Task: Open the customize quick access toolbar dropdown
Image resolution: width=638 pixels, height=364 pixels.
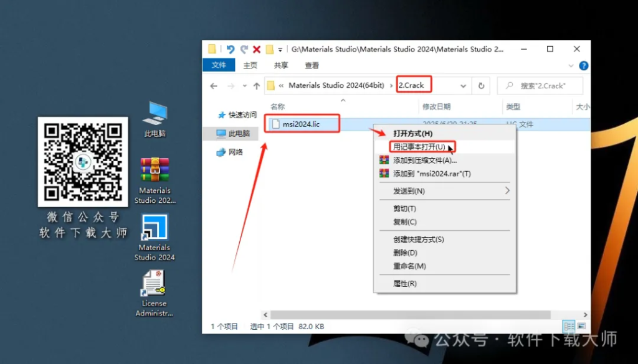Action: (282, 49)
